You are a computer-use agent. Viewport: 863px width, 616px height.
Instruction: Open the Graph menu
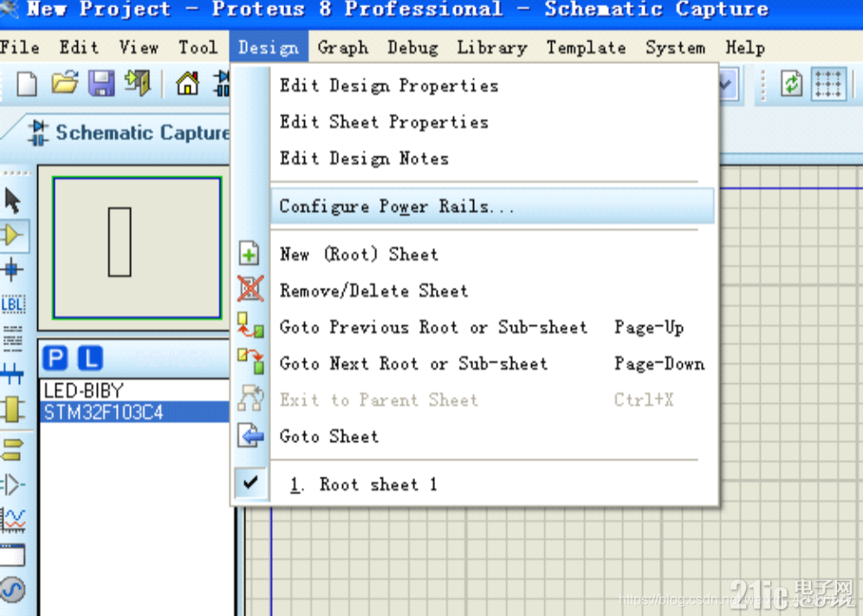pyautogui.click(x=343, y=48)
